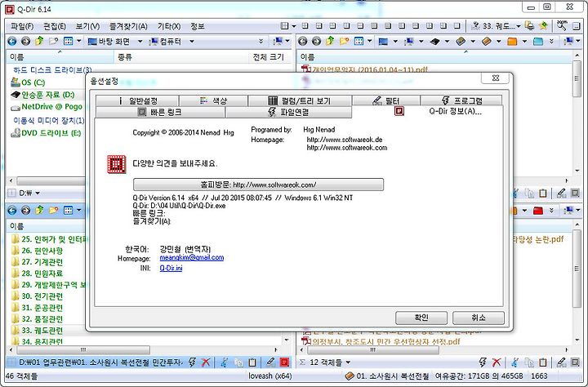Open the 파일(F) menu
This screenshot has height=387, width=588.
pos(22,26)
